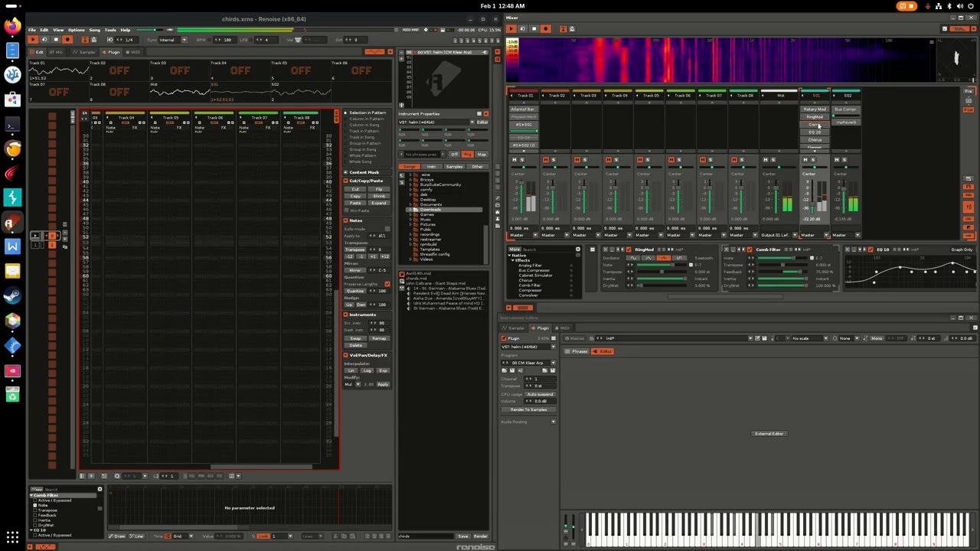Toggle the Safe mode checkbox in Notes
980x551 pixels.
coord(387,229)
